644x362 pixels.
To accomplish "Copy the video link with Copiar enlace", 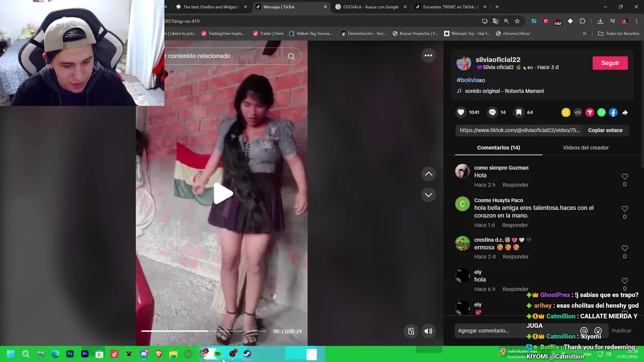I will pyautogui.click(x=605, y=130).
